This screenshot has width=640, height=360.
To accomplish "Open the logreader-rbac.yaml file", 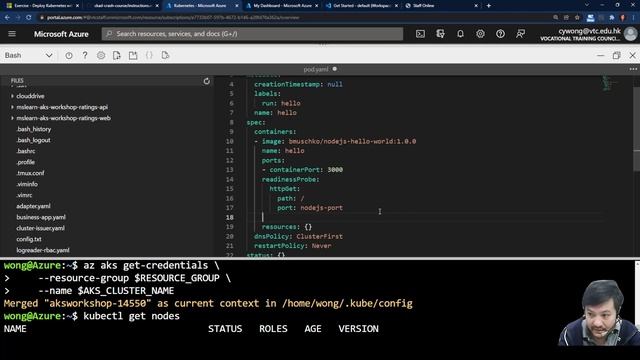I will point(43,251).
